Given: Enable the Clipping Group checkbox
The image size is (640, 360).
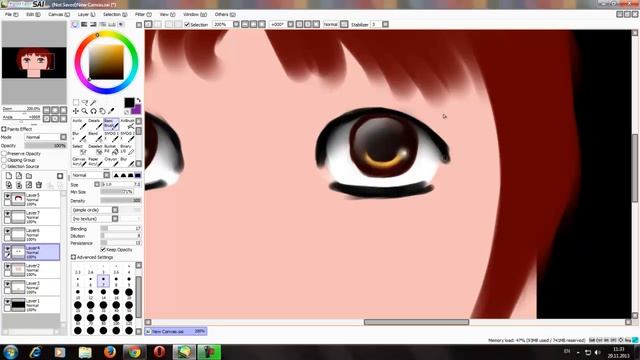Looking at the screenshot, I should click(x=4, y=160).
